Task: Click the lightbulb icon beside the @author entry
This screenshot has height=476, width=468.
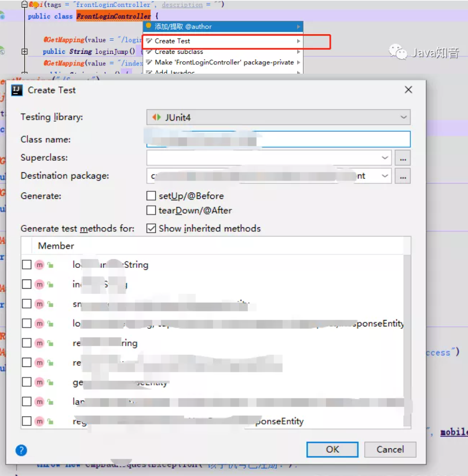Action: (x=148, y=26)
